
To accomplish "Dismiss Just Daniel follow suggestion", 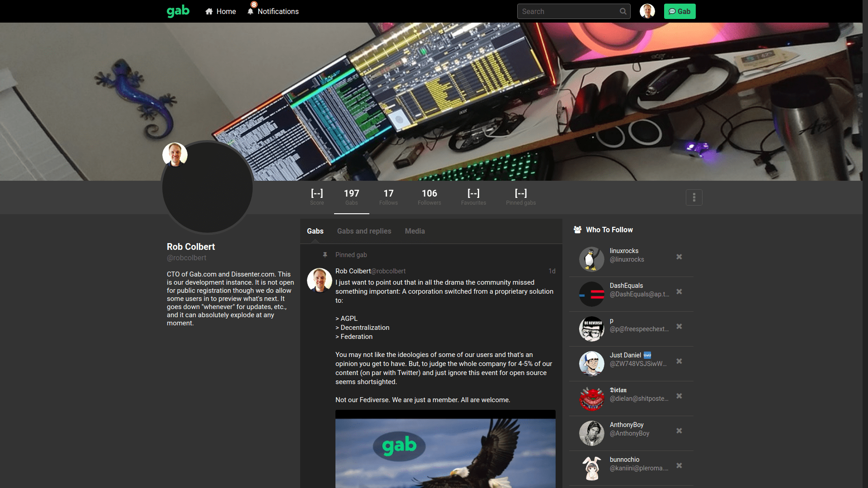I will coord(679,361).
